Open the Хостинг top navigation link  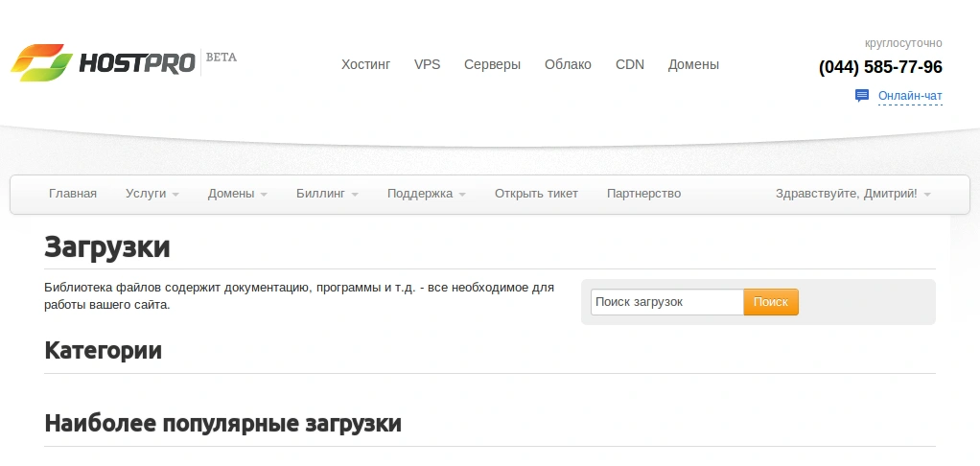pos(365,64)
